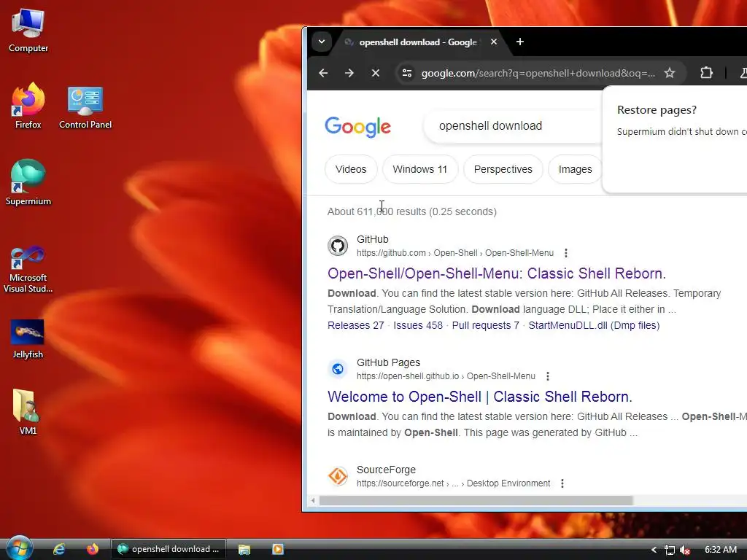Click the SourceForge result site name
Viewport: 747px width, 560px height.
click(x=386, y=470)
